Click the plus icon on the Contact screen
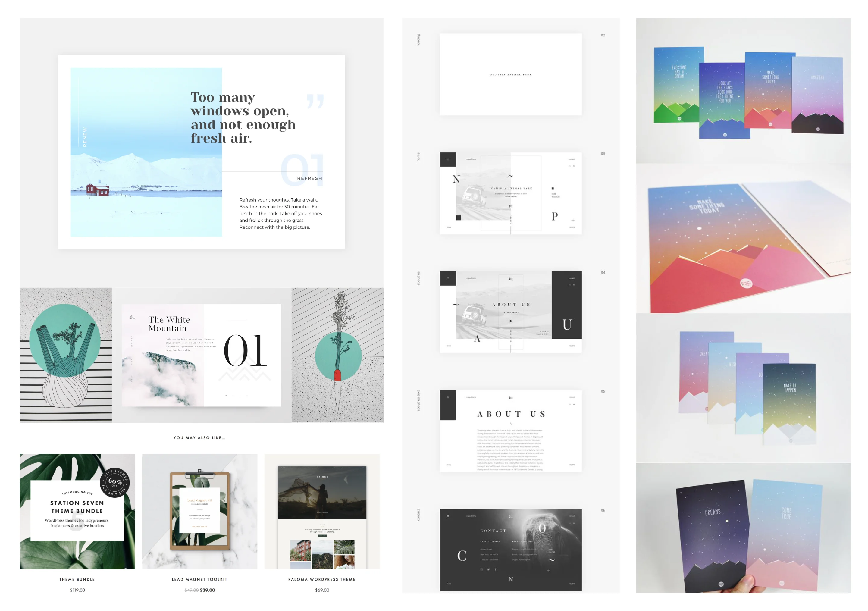868x611 pixels. tap(549, 571)
